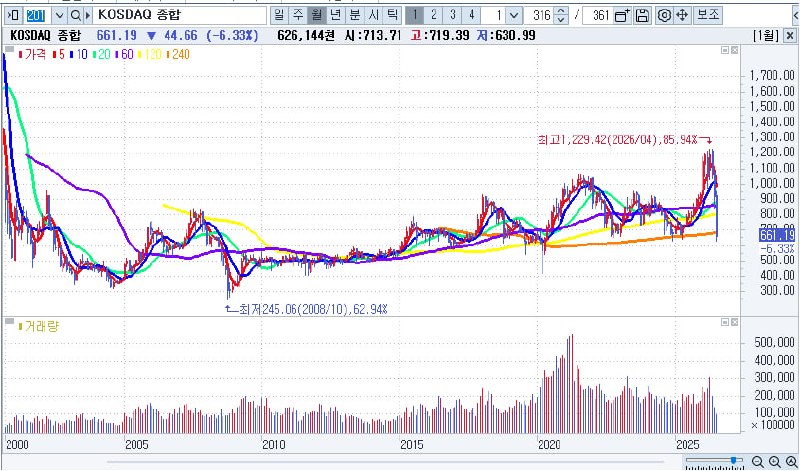
Task: Click the 500,000 volume axis label
Action: pyautogui.click(x=774, y=342)
